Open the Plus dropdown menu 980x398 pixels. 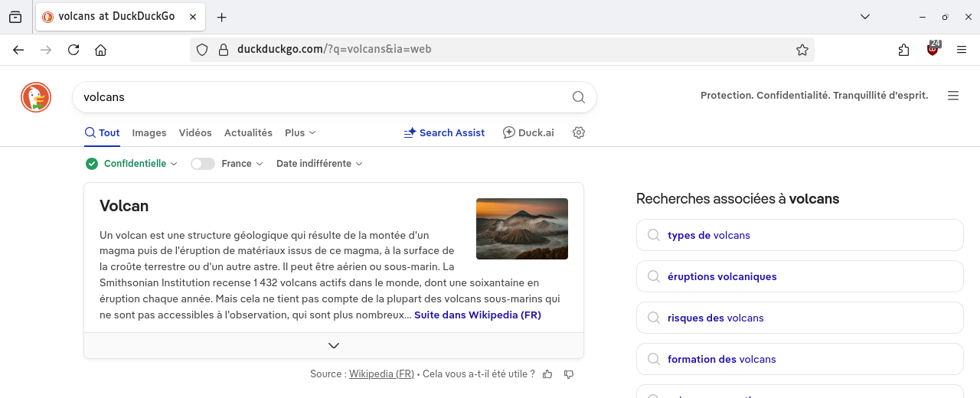[300, 132]
